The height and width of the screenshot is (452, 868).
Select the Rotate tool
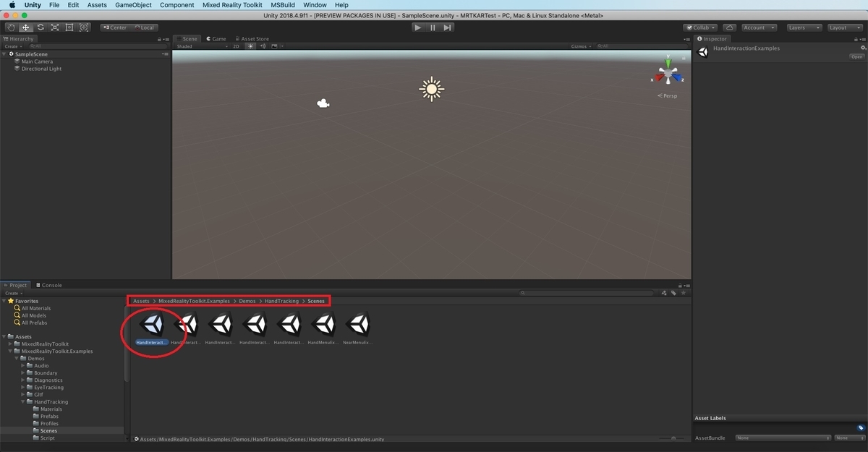[40, 27]
